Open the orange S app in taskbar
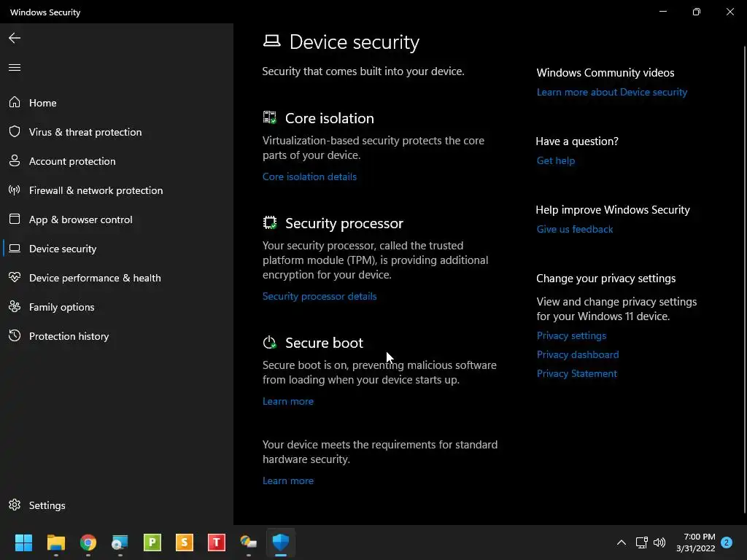 [185, 542]
